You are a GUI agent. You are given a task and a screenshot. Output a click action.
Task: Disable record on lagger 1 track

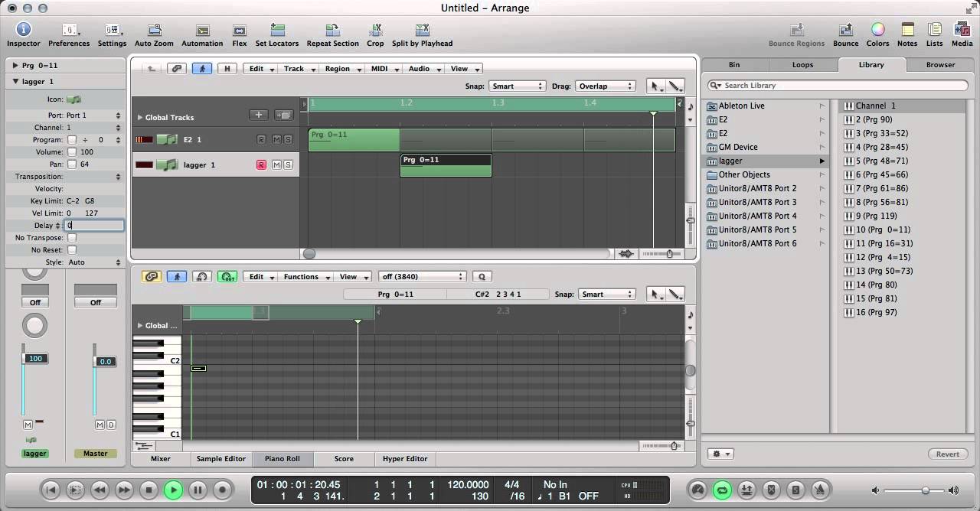pos(261,164)
